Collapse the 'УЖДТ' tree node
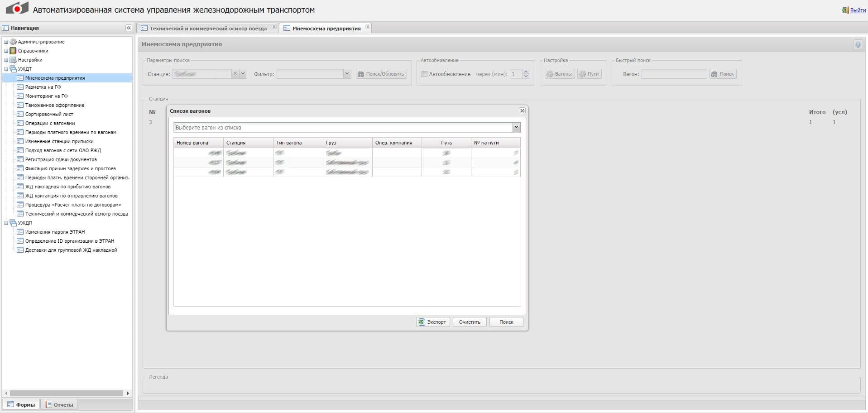Screen dimensions: 868x413 (6, 69)
